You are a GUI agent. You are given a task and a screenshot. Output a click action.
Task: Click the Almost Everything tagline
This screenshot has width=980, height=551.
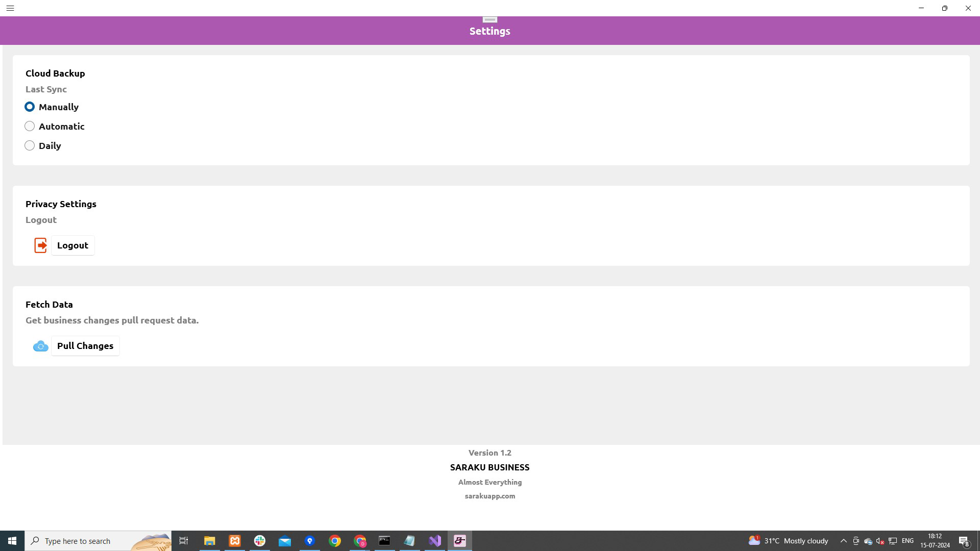pyautogui.click(x=489, y=482)
